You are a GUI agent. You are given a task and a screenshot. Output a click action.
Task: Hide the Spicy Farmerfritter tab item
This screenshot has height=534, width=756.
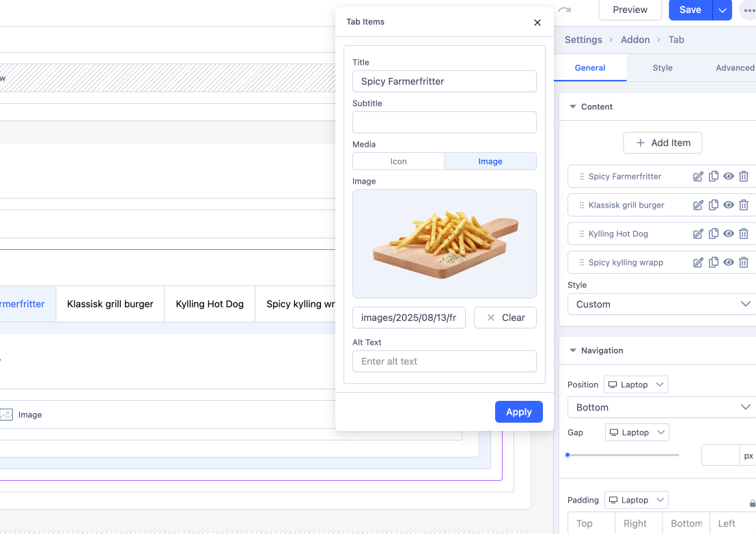click(x=729, y=176)
